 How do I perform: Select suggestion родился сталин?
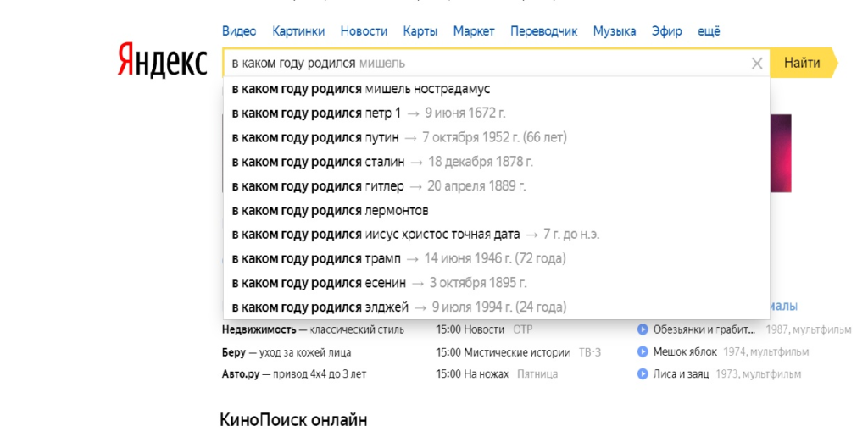(x=497, y=162)
